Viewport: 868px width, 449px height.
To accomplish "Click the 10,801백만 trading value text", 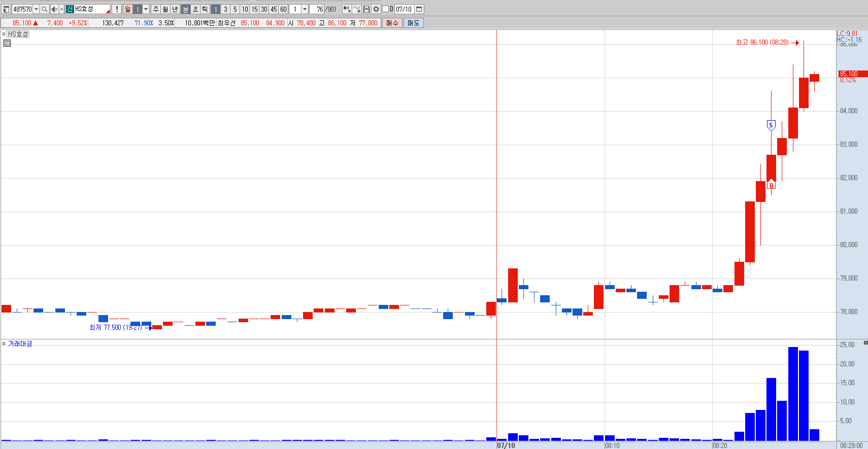I will [200, 23].
